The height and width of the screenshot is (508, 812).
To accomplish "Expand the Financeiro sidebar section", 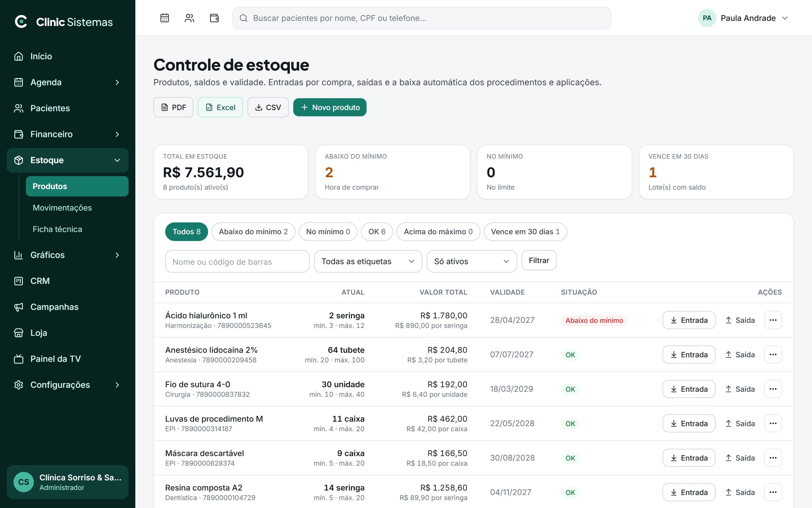I will [67, 134].
